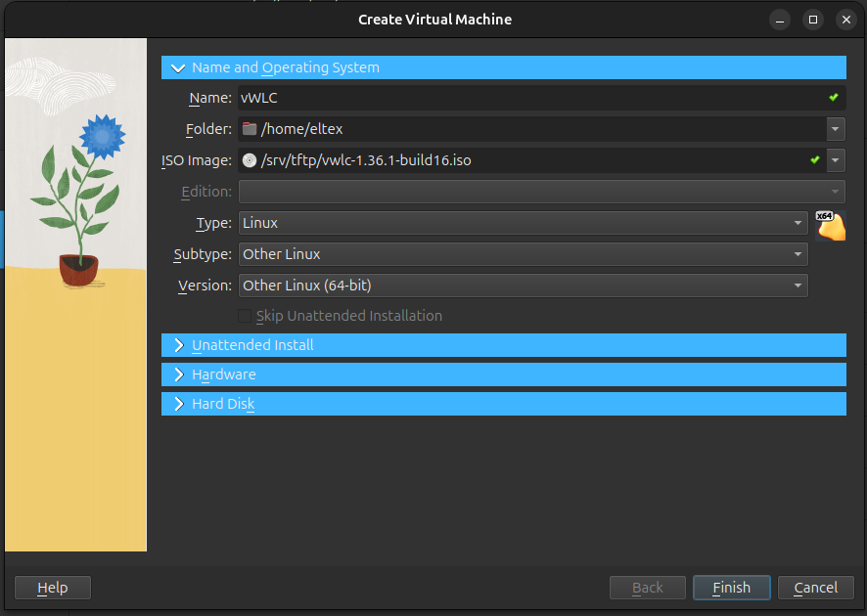Collapse the Name and Operating System section
This screenshot has width=867, height=616.
point(178,68)
